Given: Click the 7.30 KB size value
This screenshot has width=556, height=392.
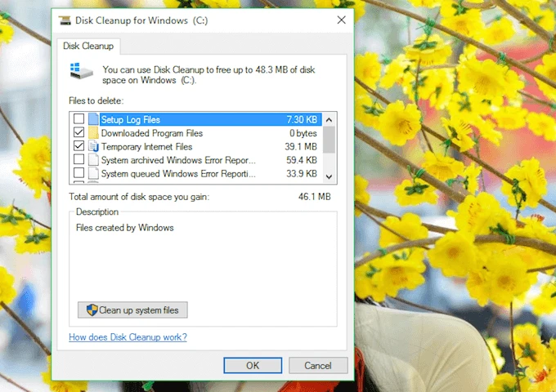Looking at the screenshot, I should [302, 120].
